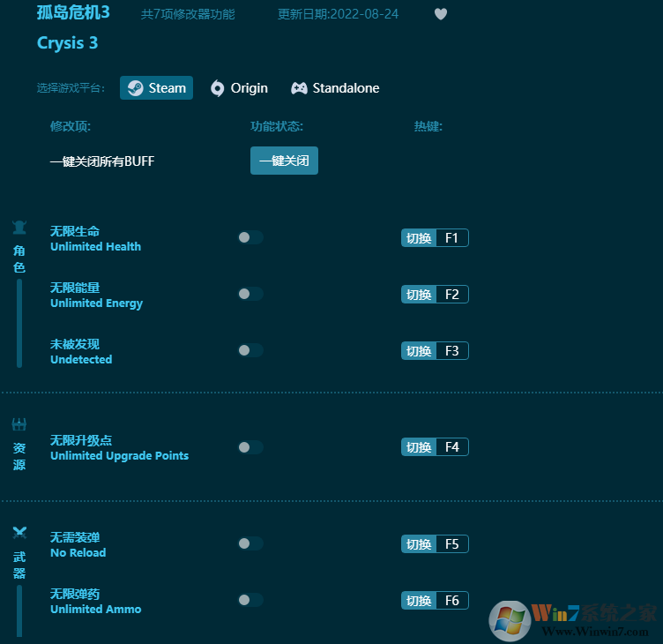Image resolution: width=663 pixels, height=644 pixels.
Task: Click the Steam logo icon
Action: [135, 88]
